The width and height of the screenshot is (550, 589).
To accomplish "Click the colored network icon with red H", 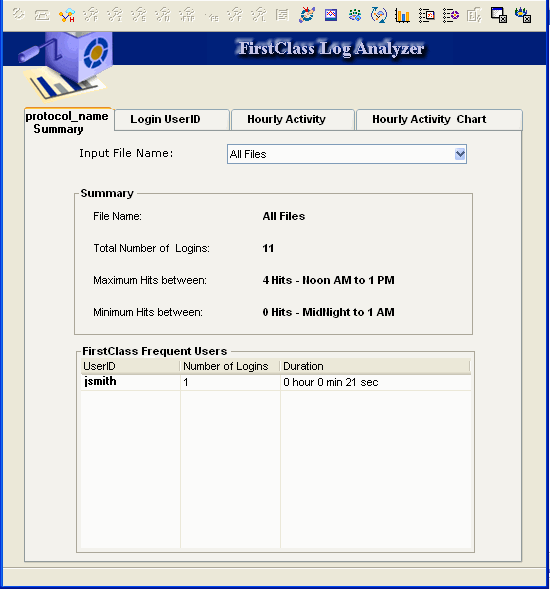I will pyautogui.click(x=67, y=15).
